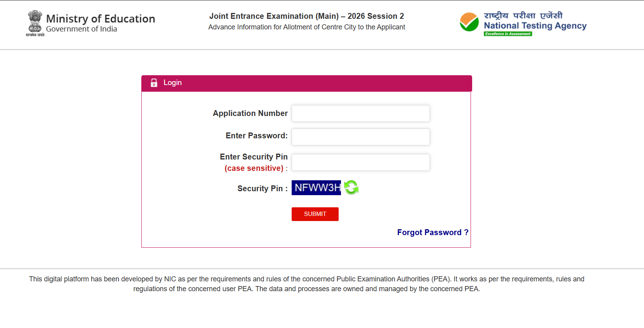This screenshot has height=328, width=644.
Task: Click the NFWW3H captcha image
Action: tap(316, 188)
